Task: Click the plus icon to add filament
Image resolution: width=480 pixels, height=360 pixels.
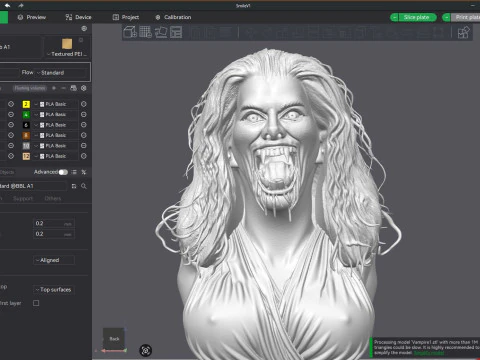Action: pos(54,88)
